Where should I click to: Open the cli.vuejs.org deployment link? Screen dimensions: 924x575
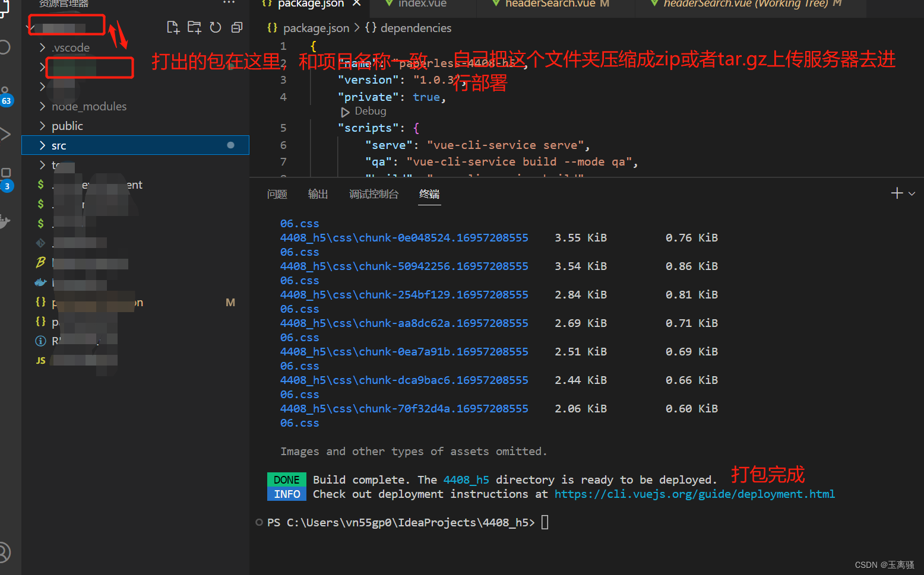(x=694, y=494)
